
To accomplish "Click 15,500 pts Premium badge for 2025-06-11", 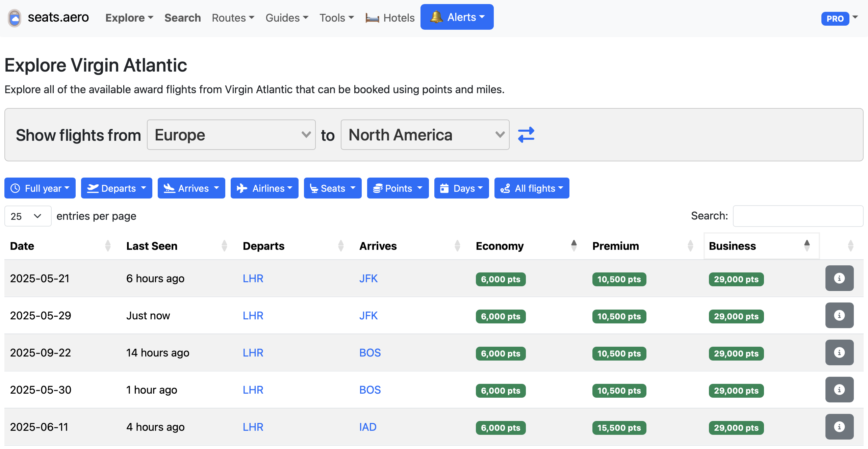I will tap(619, 428).
